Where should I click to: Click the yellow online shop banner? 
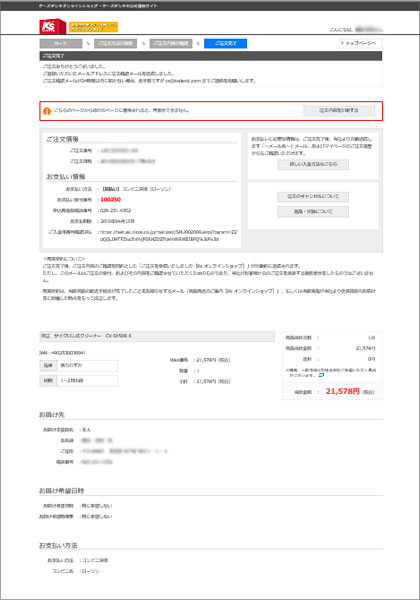pyautogui.click(x=93, y=27)
